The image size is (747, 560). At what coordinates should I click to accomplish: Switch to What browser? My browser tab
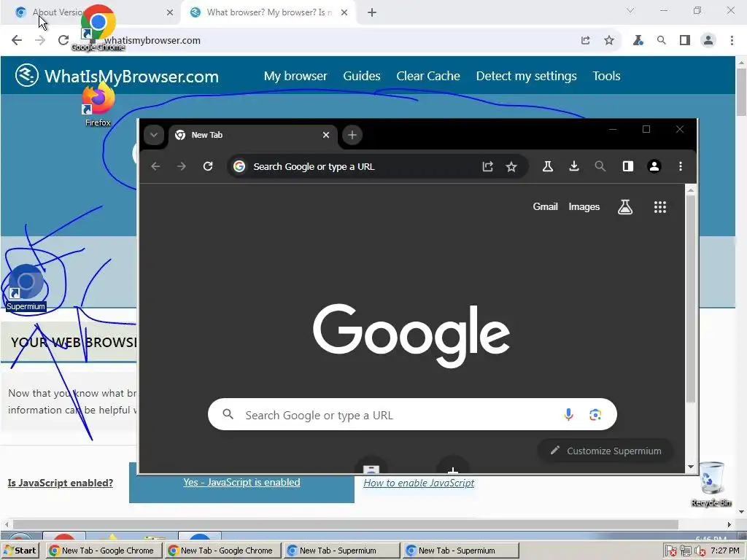coord(269,12)
